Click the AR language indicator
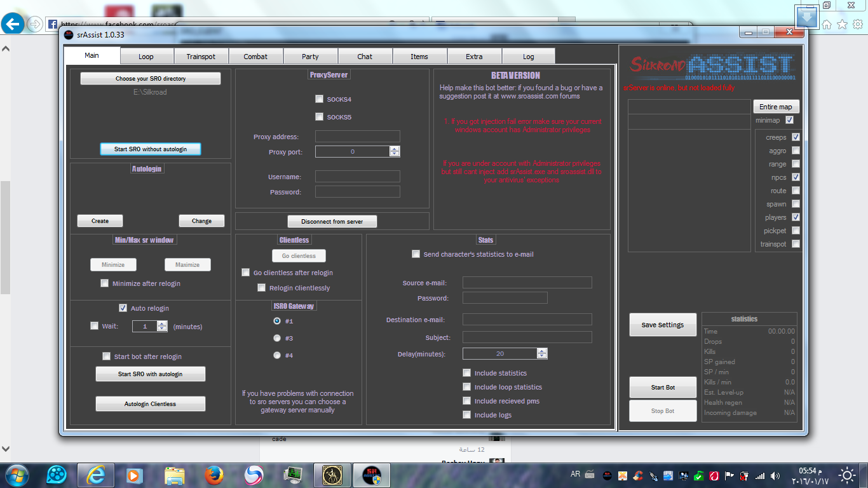The width and height of the screenshot is (868, 488). point(576,474)
